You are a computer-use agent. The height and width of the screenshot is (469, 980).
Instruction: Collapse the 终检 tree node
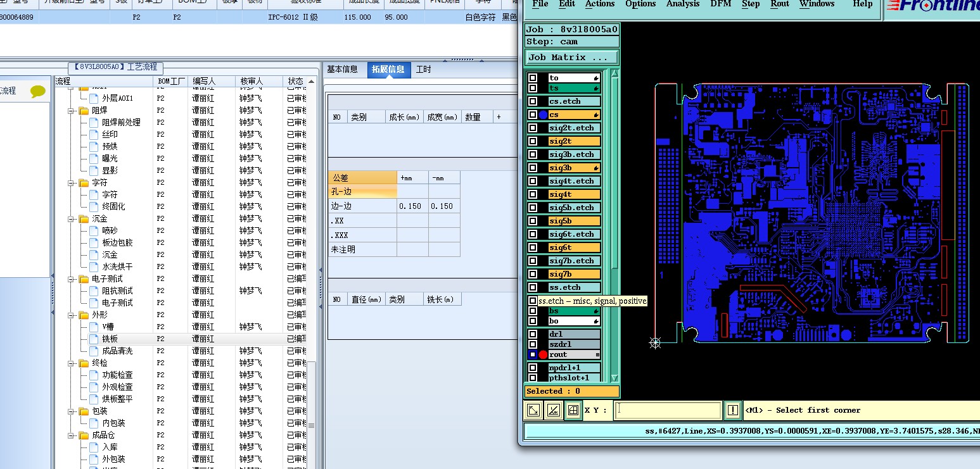[70, 363]
